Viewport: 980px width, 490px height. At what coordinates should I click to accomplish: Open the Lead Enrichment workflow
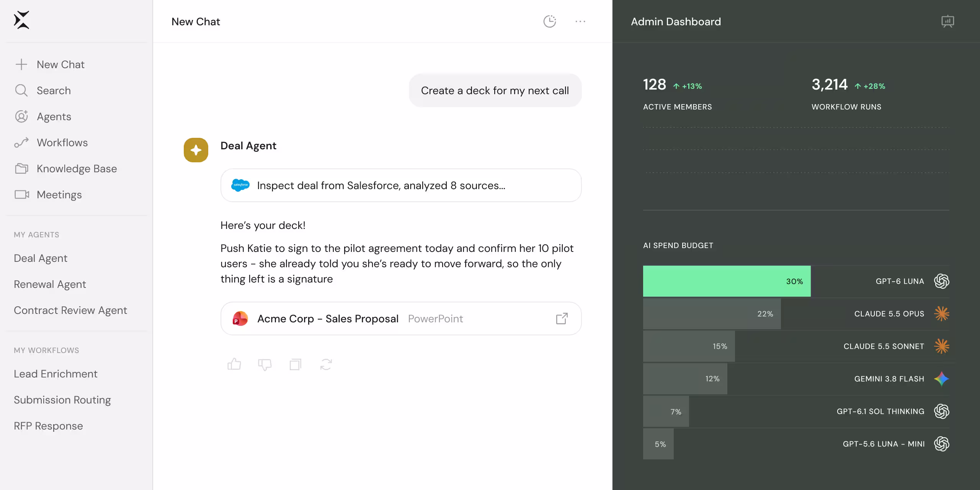[x=56, y=374]
